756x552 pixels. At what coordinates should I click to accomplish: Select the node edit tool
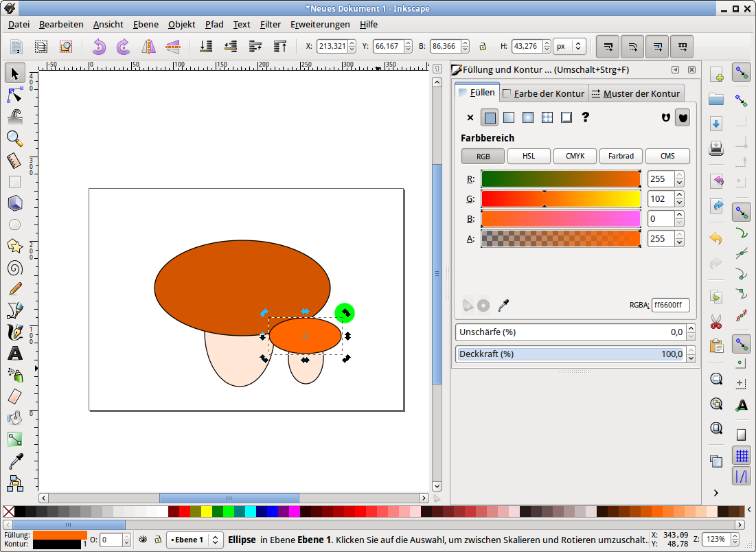point(14,95)
